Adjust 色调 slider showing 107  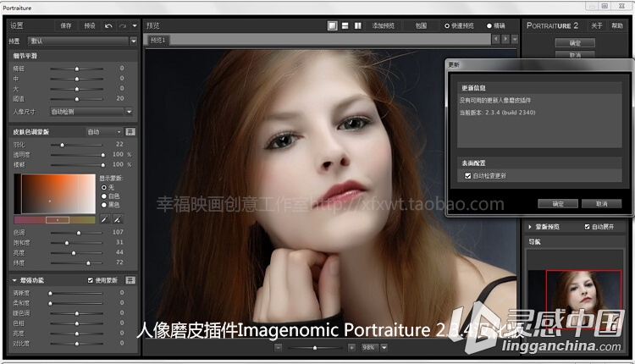click(76, 233)
